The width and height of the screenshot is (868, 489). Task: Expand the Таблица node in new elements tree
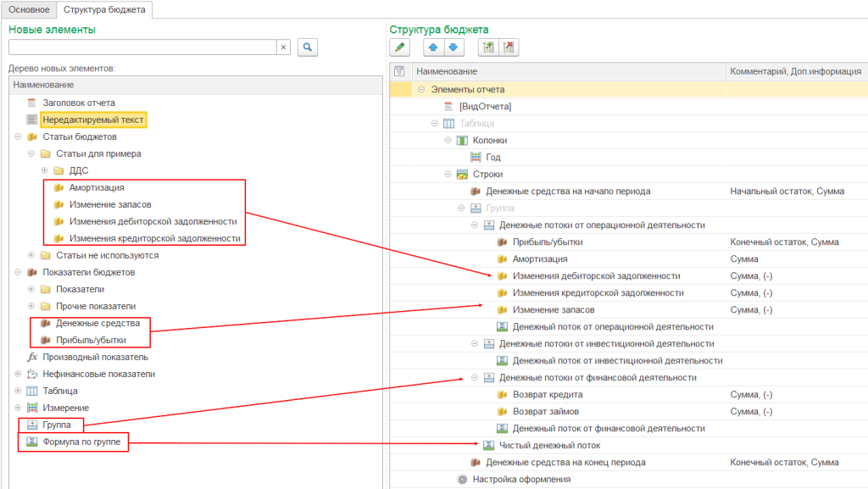pyautogui.click(x=18, y=391)
